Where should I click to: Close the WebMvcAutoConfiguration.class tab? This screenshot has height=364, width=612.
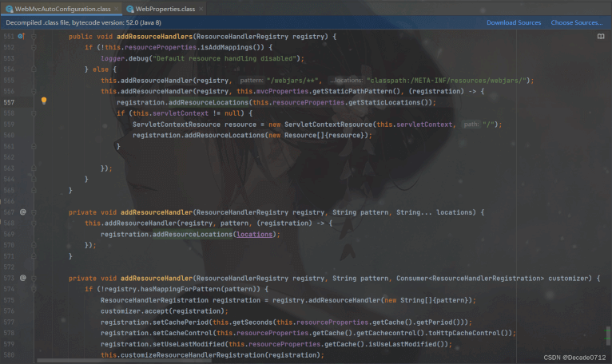(117, 9)
